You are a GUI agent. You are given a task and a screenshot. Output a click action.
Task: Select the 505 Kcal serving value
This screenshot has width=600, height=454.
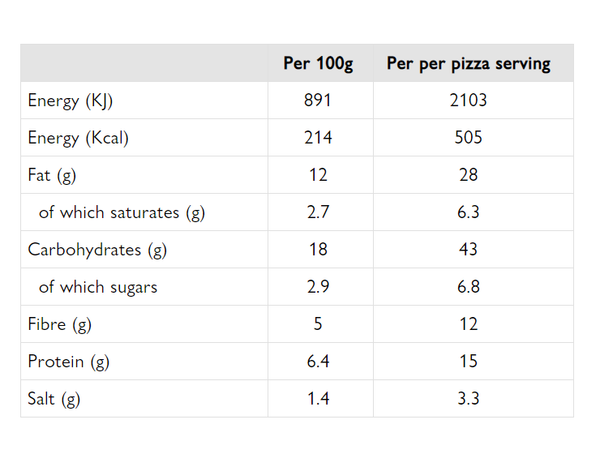(x=468, y=137)
